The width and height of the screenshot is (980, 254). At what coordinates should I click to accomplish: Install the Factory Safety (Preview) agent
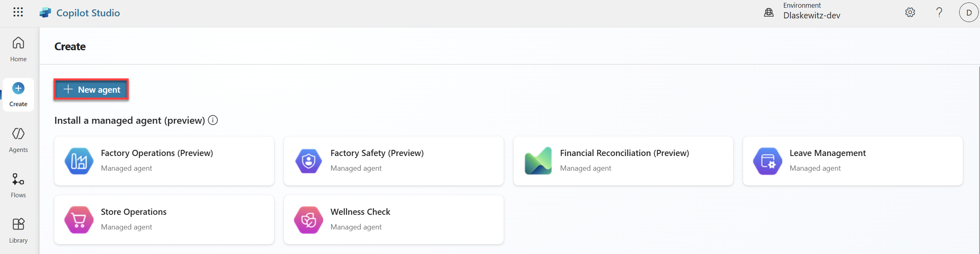393,161
